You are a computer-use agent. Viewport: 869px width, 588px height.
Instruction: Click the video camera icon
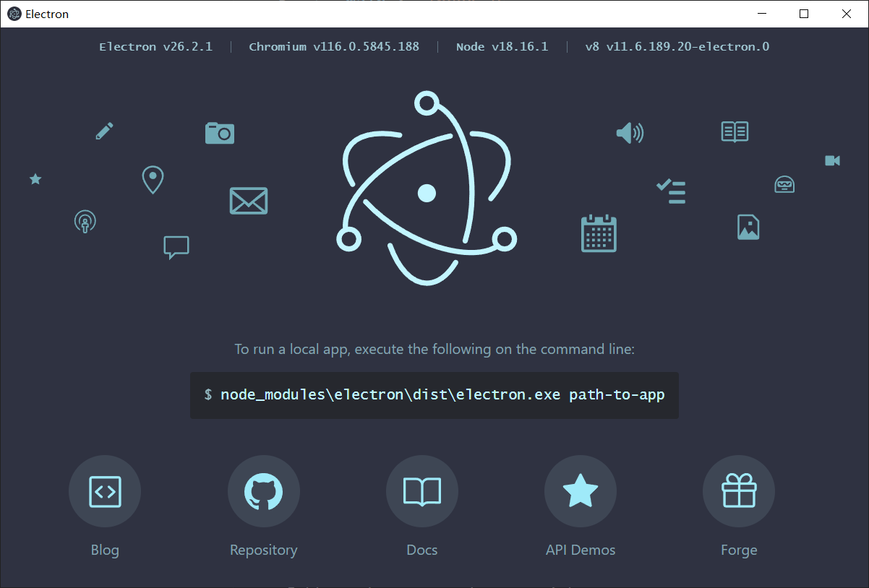(x=833, y=160)
